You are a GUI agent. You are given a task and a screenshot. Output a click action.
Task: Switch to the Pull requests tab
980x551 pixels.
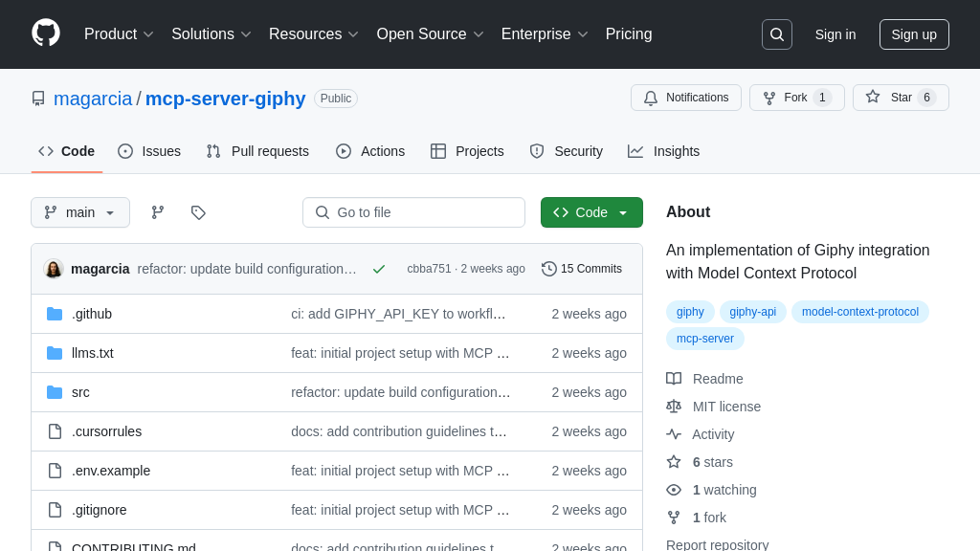[x=257, y=151]
